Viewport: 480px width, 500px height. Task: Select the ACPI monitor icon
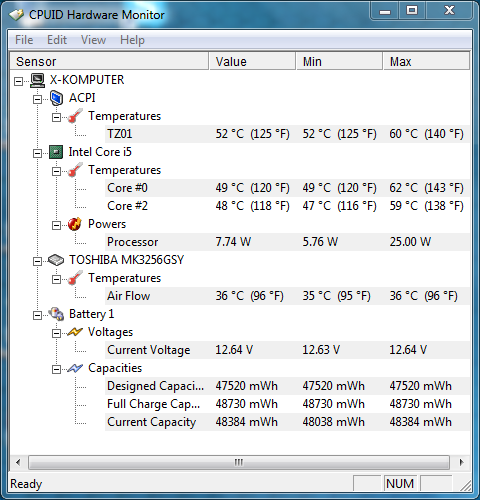[x=56, y=98]
